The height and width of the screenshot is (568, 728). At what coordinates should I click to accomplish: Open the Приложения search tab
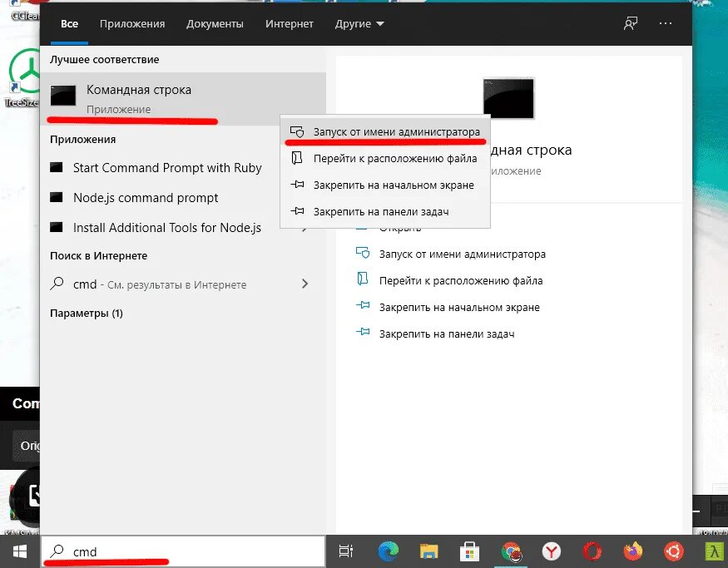(131, 23)
